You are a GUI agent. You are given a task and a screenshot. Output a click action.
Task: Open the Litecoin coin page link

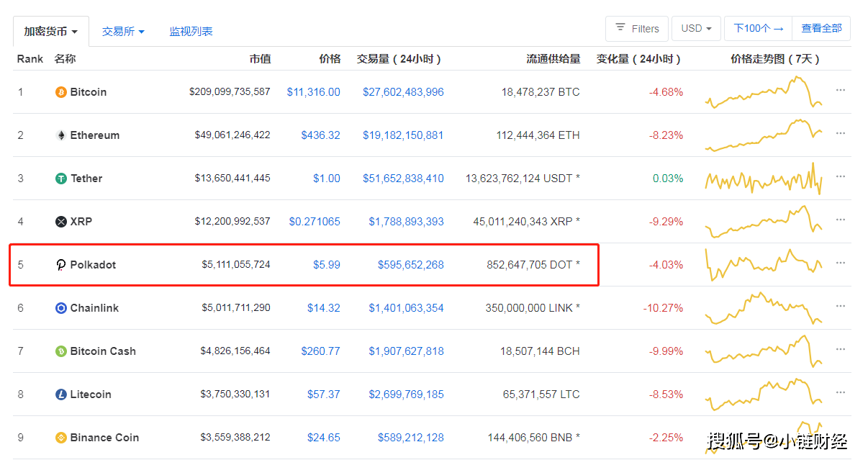(90, 394)
